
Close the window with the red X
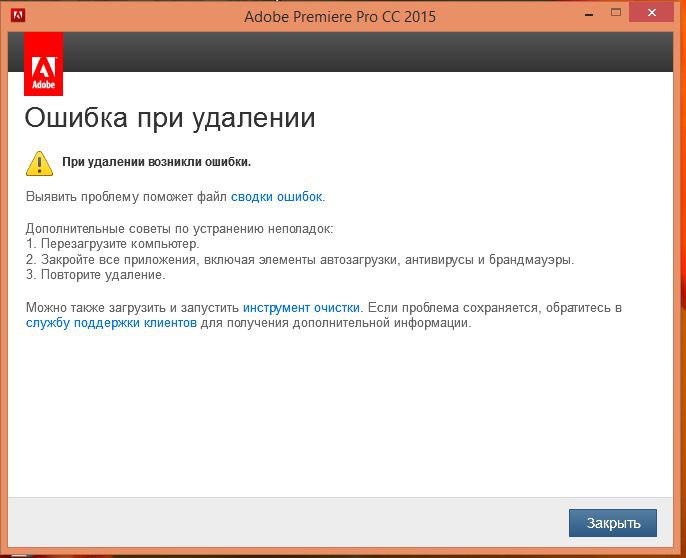tap(651, 13)
